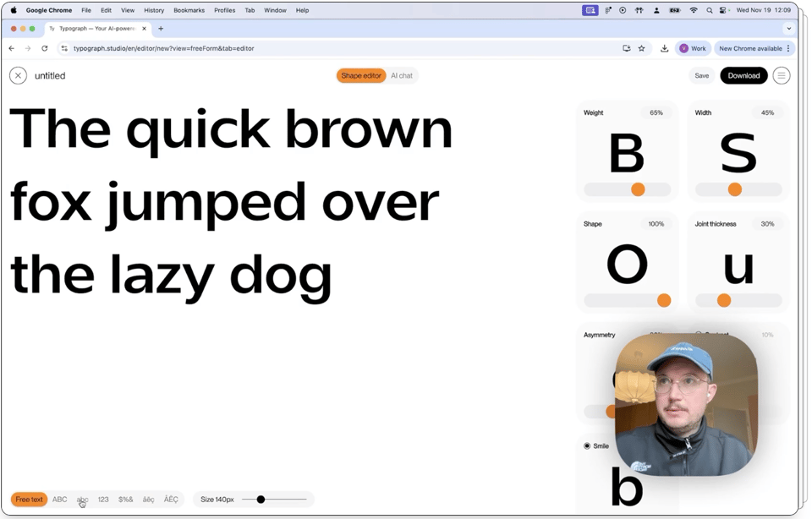Close the editor with the X icon

coord(18,76)
